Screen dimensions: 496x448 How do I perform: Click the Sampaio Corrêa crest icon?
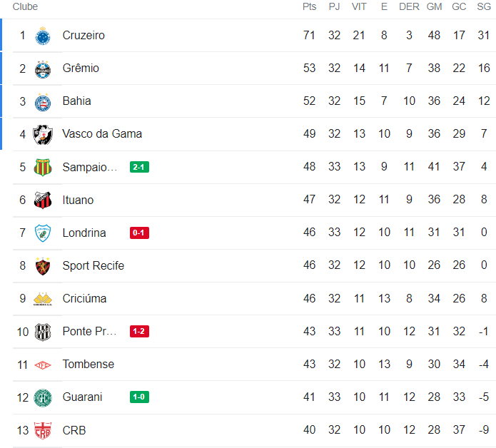pyautogui.click(x=43, y=167)
